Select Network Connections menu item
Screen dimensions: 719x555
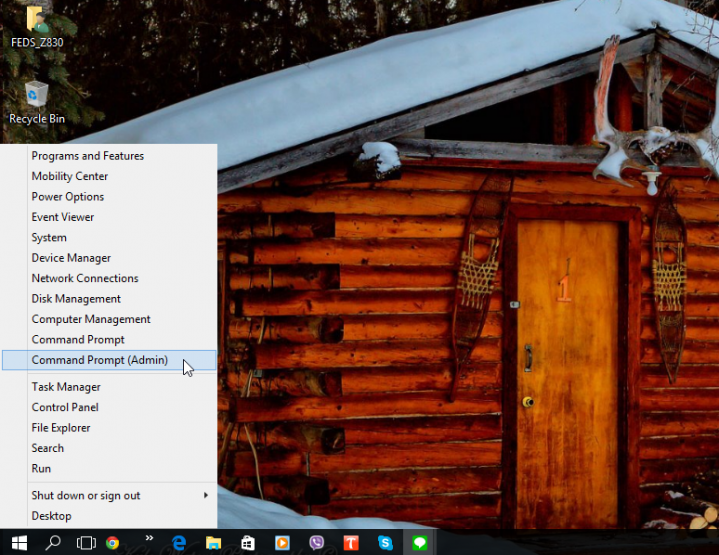[x=110, y=278]
